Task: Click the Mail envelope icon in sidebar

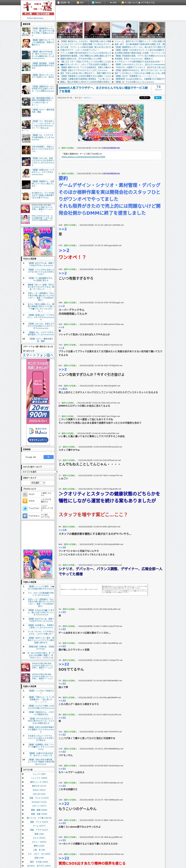Action: click(x=25, y=494)
